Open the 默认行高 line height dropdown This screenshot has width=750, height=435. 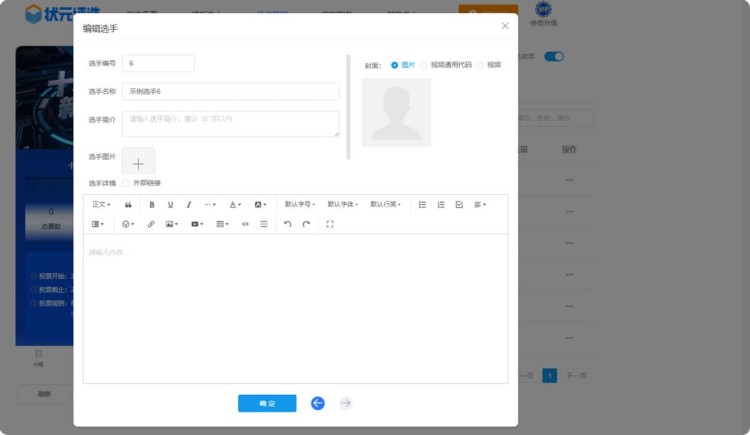385,205
